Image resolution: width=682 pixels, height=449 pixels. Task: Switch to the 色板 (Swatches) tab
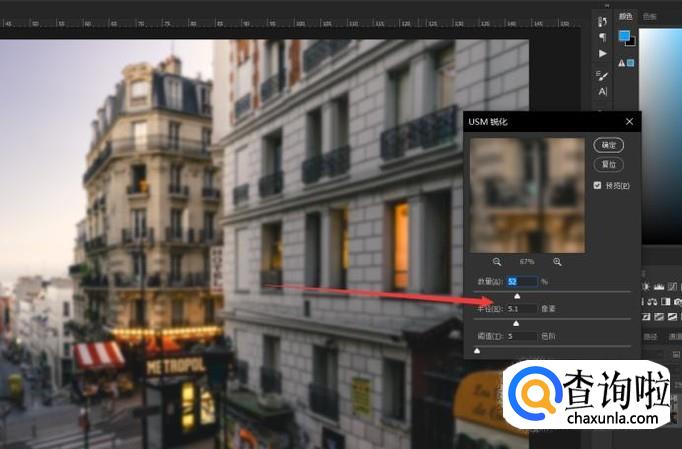650,16
